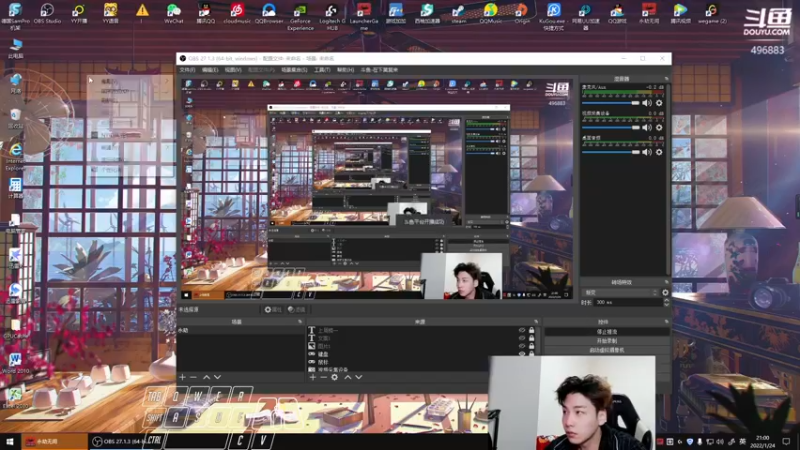The image size is (800, 450).
Task: Open the Tools (T) menu in OBS
Action: pos(322,70)
